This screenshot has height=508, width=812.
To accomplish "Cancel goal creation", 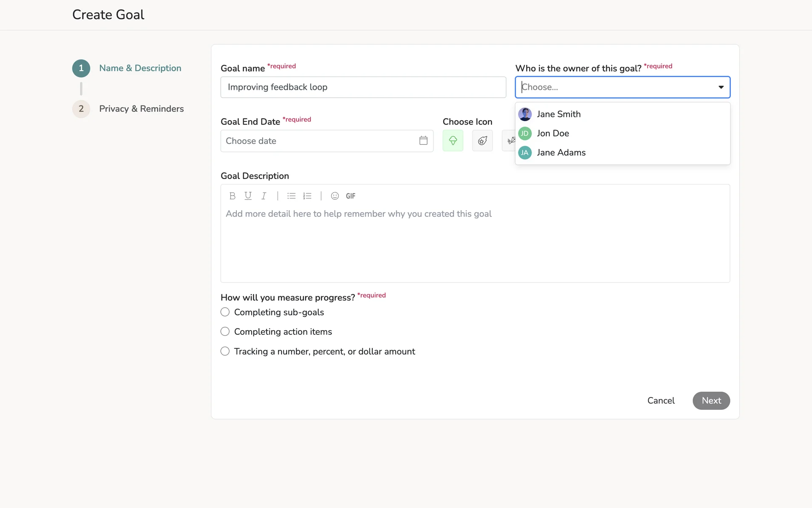I will [x=661, y=400].
